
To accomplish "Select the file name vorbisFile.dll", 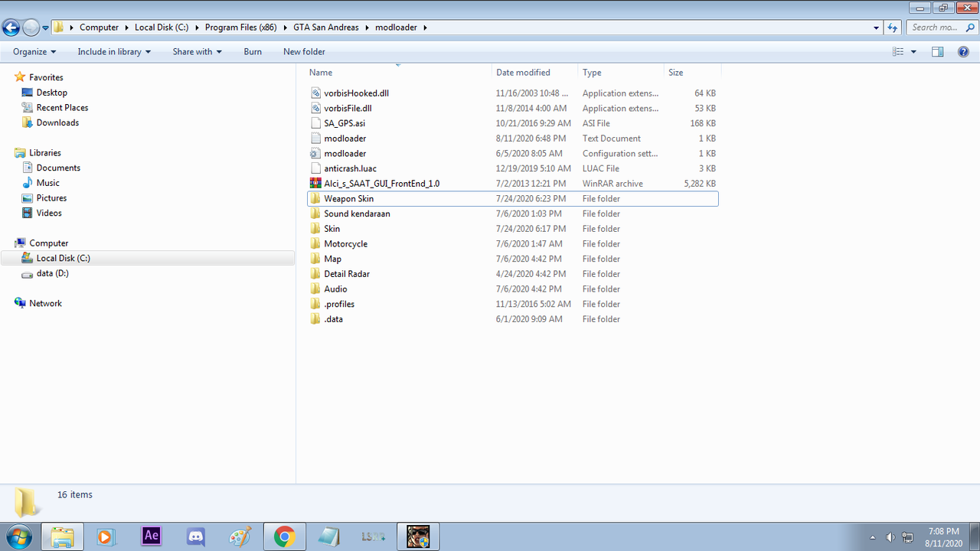I will click(x=348, y=109).
